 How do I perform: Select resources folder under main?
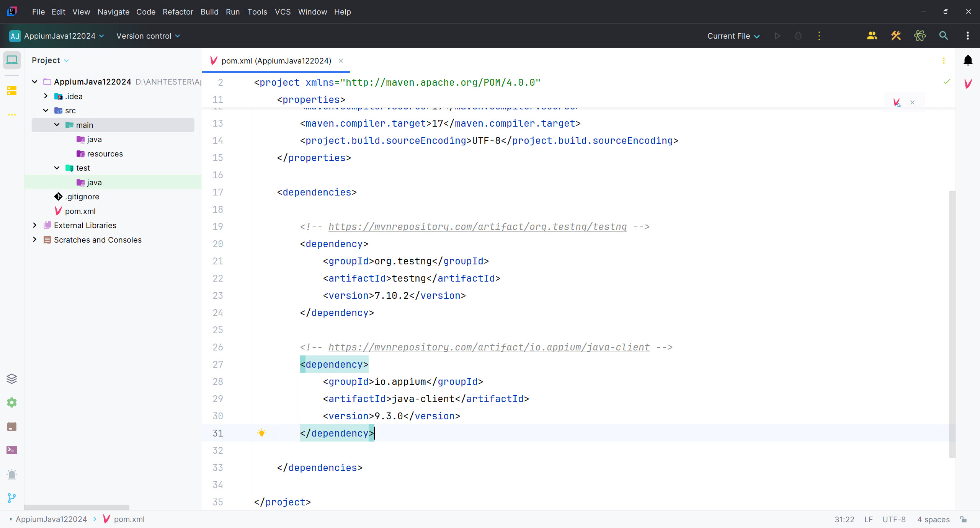coord(105,153)
